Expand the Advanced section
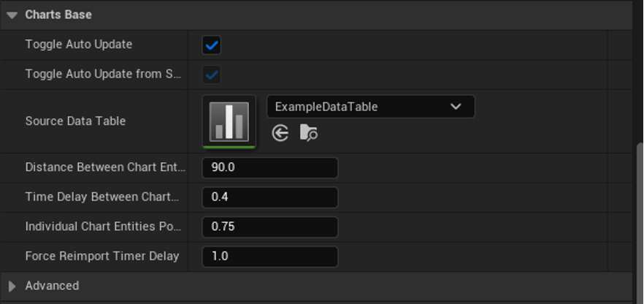Viewport: 644px width, 304px height. click(12, 286)
